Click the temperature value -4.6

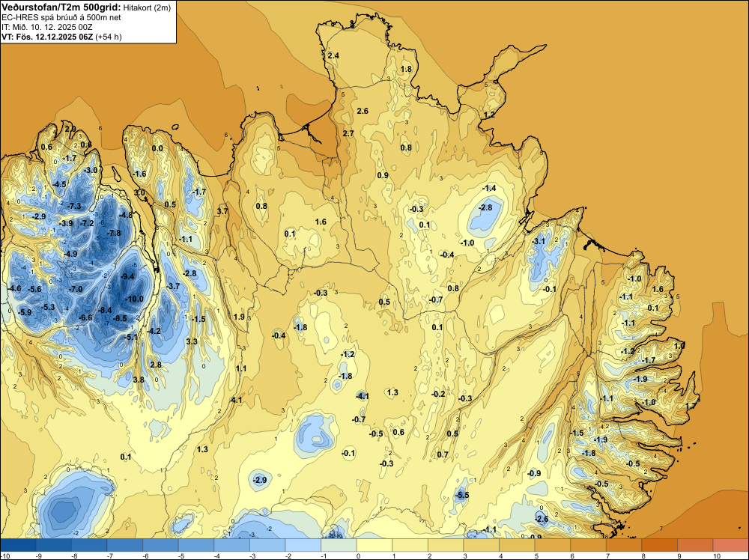pos(14,288)
